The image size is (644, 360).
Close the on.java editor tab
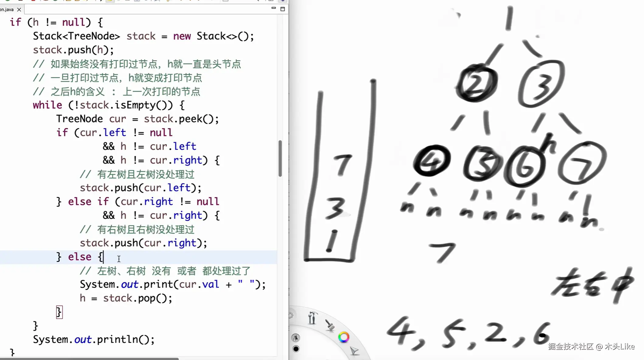pyautogui.click(x=19, y=9)
